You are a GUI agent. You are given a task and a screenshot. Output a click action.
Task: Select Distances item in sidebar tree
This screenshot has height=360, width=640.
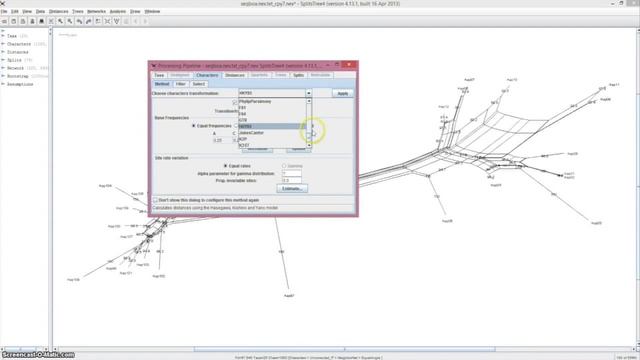click(x=18, y=52)
